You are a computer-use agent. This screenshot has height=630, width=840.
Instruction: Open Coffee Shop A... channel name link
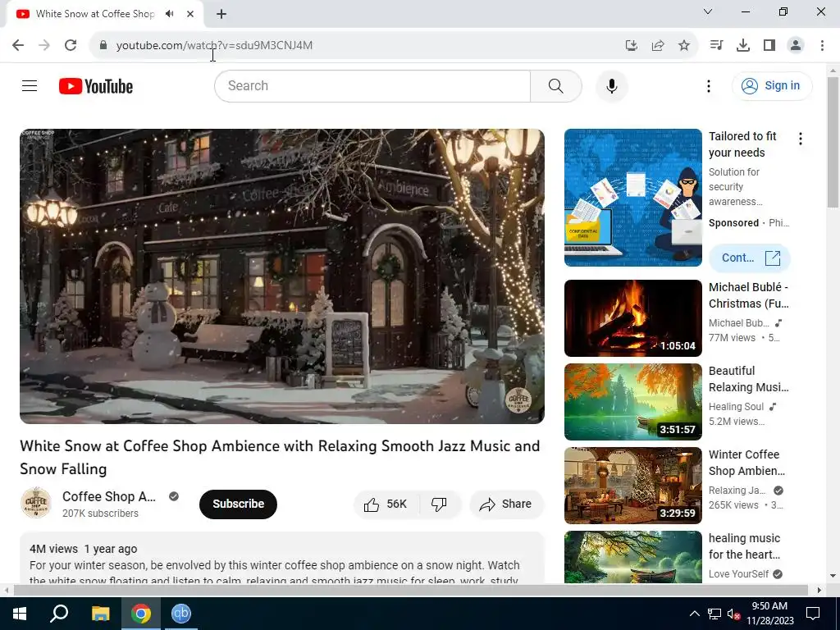(109, 496)
